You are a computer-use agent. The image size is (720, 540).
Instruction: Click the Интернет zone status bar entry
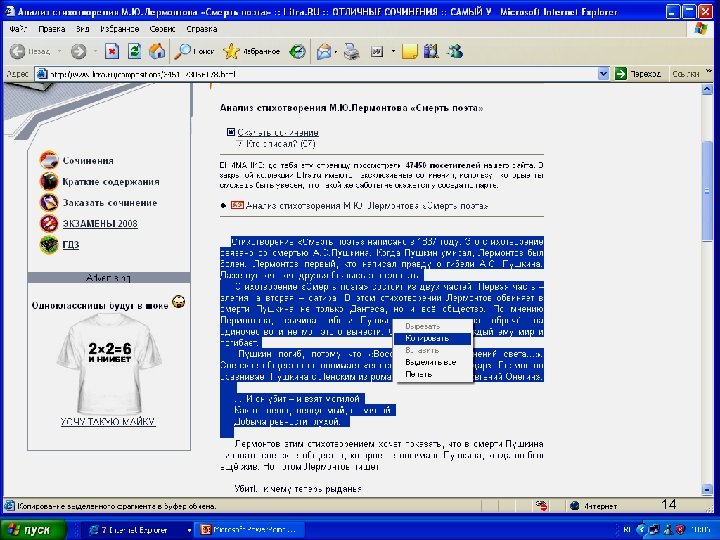[595, 506]
